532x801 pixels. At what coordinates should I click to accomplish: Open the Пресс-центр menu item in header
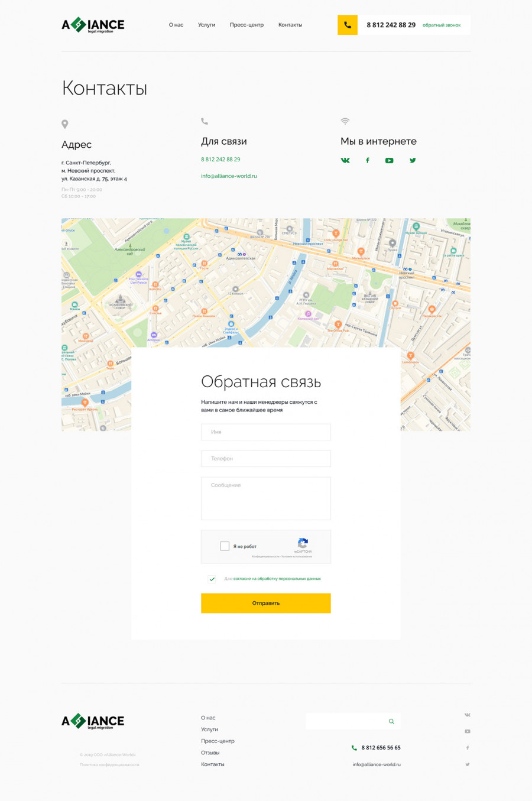pos(246,25)
